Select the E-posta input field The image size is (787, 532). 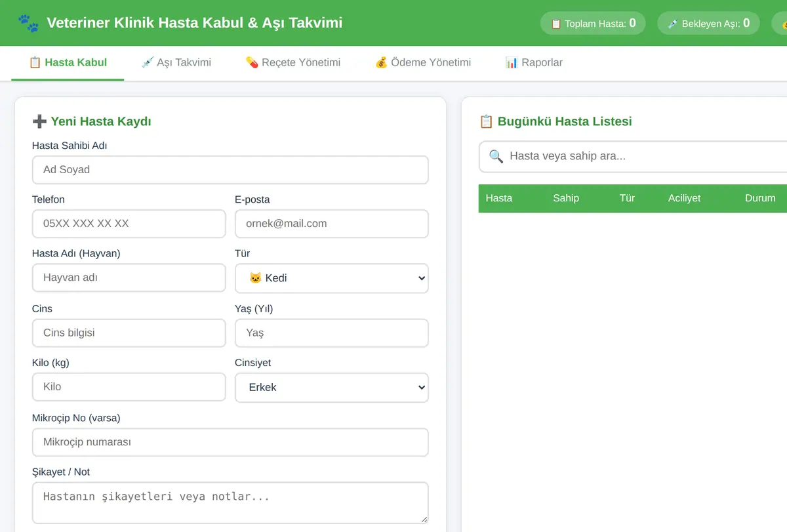coord(332,224)
